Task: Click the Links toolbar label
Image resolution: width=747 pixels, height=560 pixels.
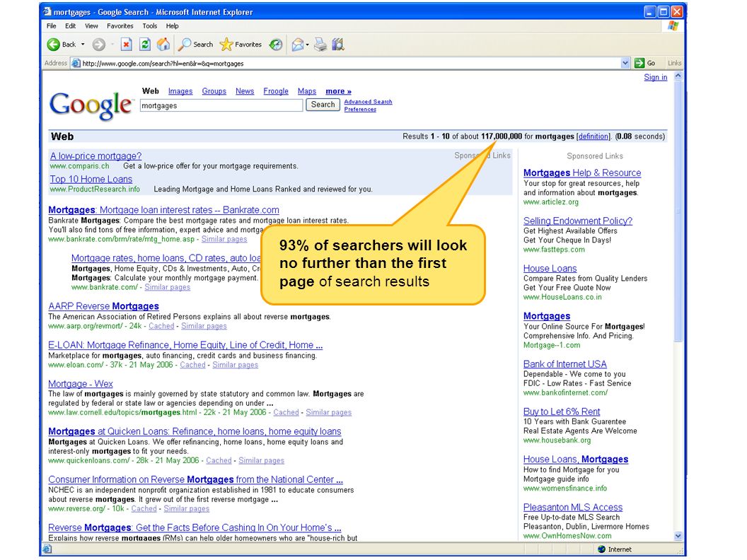Action: click(674, 63)
